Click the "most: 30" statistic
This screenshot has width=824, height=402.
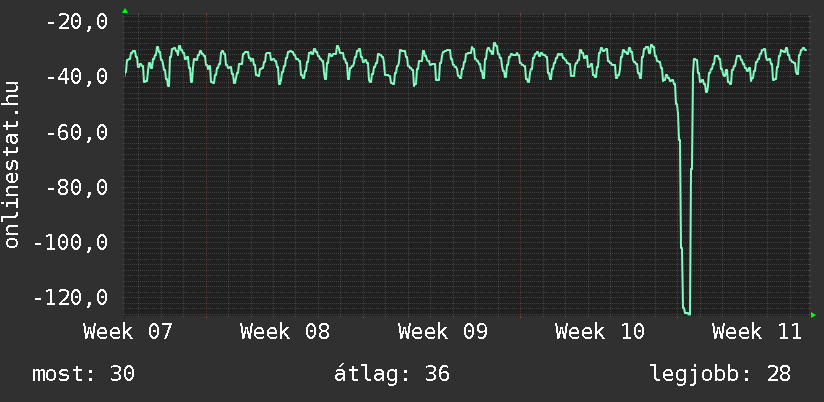[84, 374]
